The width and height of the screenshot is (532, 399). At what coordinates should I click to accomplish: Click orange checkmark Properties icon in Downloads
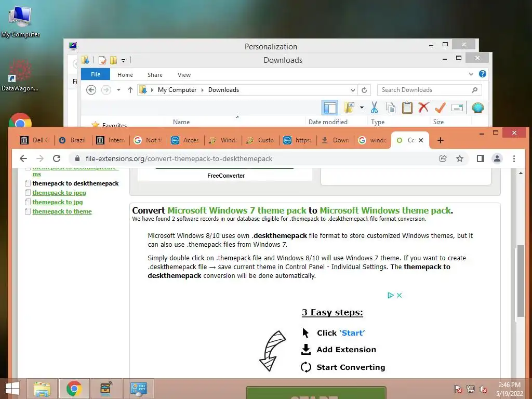(440, 108)
